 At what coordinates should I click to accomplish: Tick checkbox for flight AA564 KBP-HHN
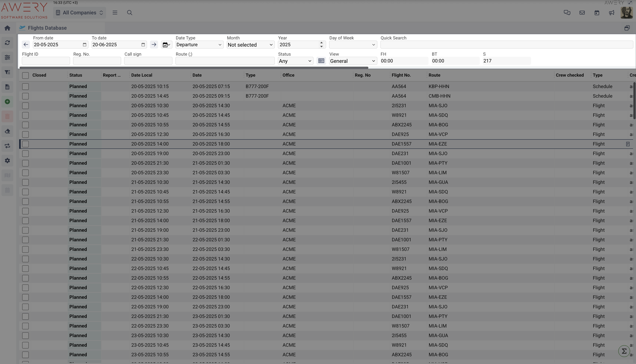pyautogui.click(x=25, y=87)
